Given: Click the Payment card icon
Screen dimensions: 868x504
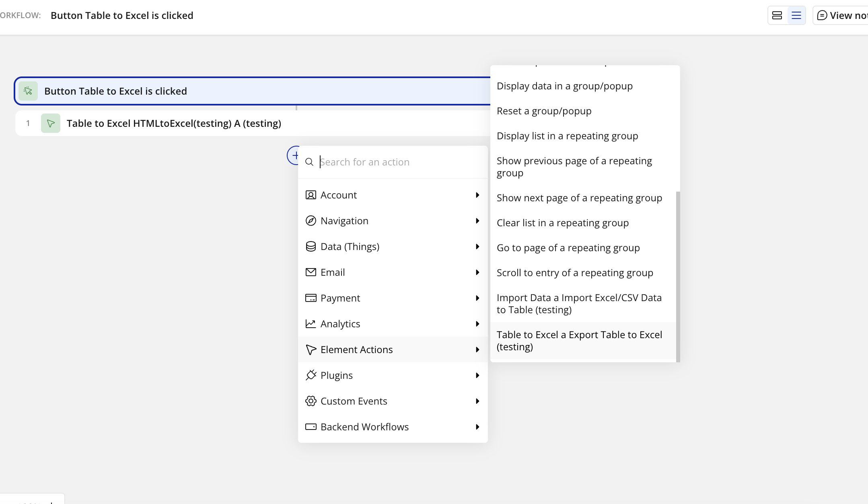Looking at the screenshot, I should (311, 298).
